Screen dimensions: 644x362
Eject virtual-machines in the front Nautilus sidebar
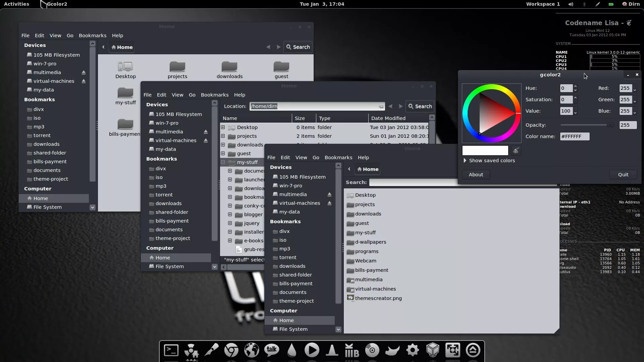329,203
